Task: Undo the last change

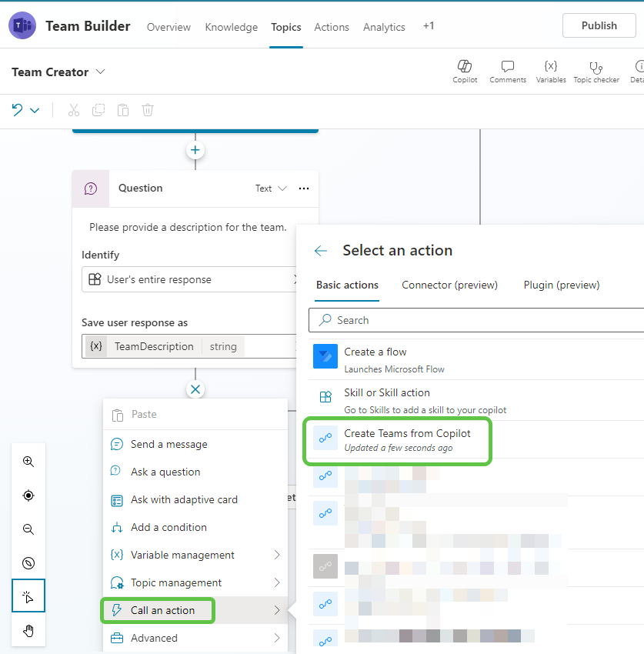Action: point(17,110)
